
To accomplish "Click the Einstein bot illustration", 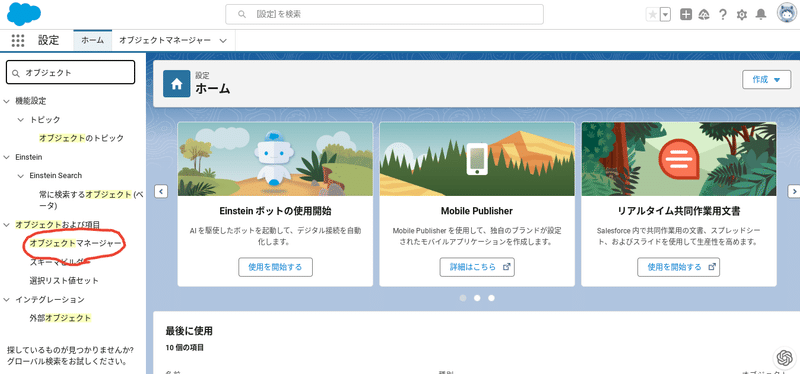I will click(276, 159).
